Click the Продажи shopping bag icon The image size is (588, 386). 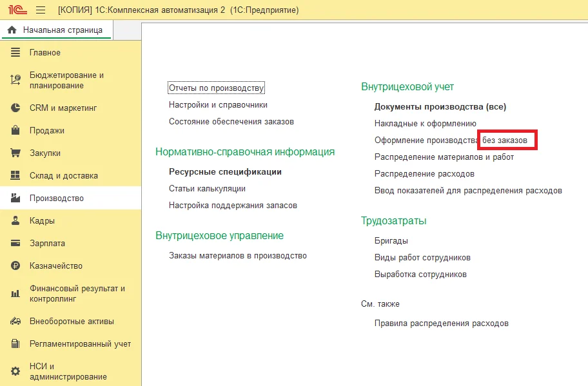[x=15, y=130]
